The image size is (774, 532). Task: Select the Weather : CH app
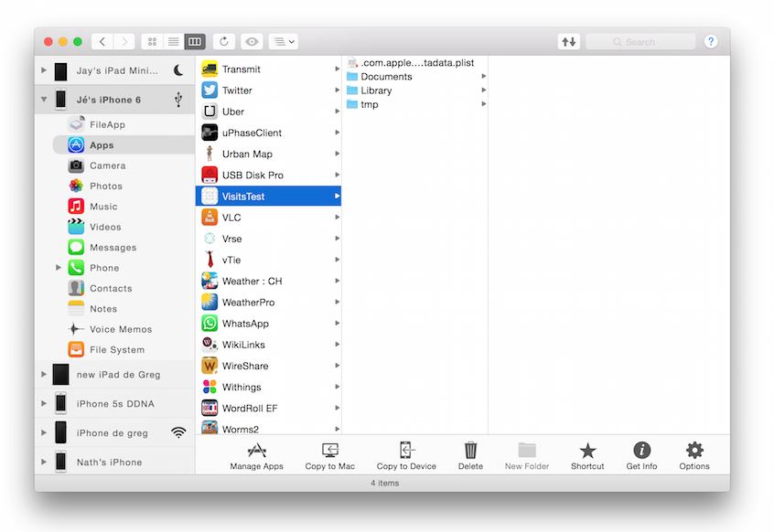[269, 281]
